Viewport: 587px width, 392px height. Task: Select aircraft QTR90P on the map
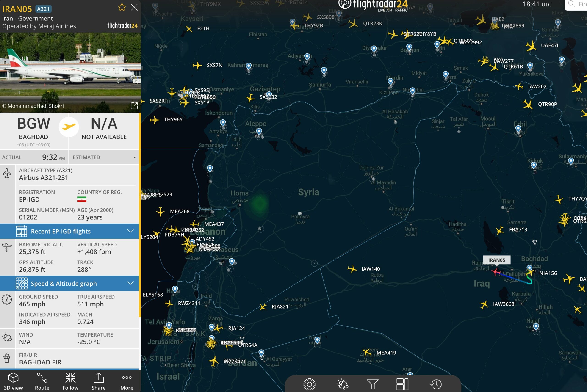528,104
